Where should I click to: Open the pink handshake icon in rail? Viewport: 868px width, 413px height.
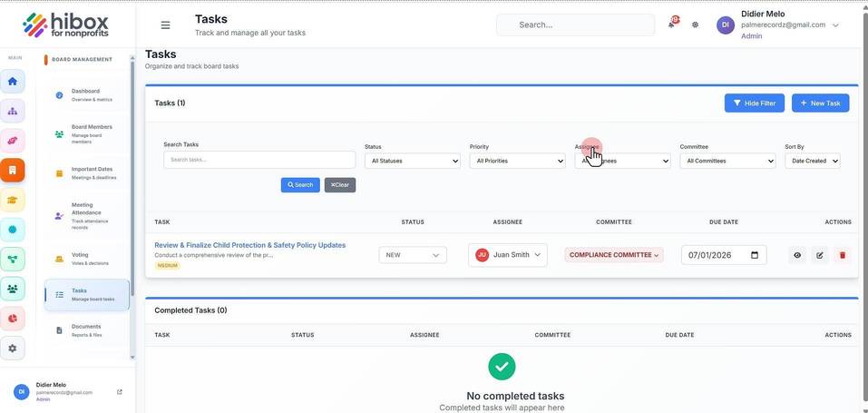coord(12,141)
